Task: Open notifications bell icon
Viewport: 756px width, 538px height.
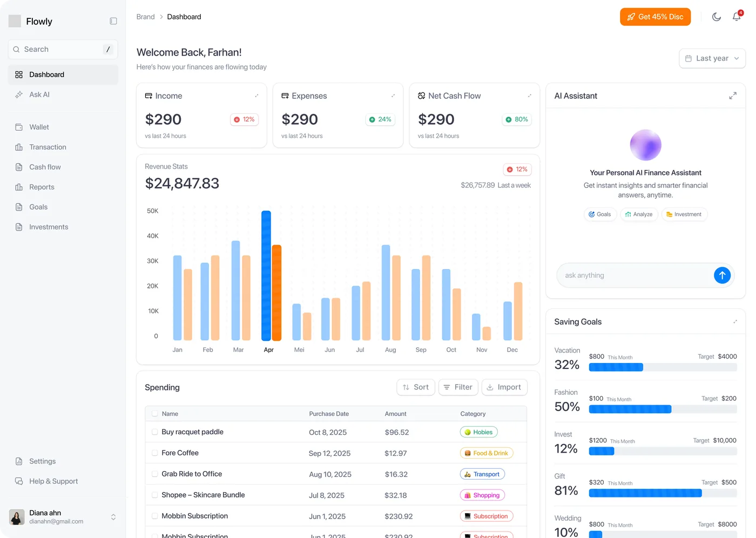Action: pos(737,17)
